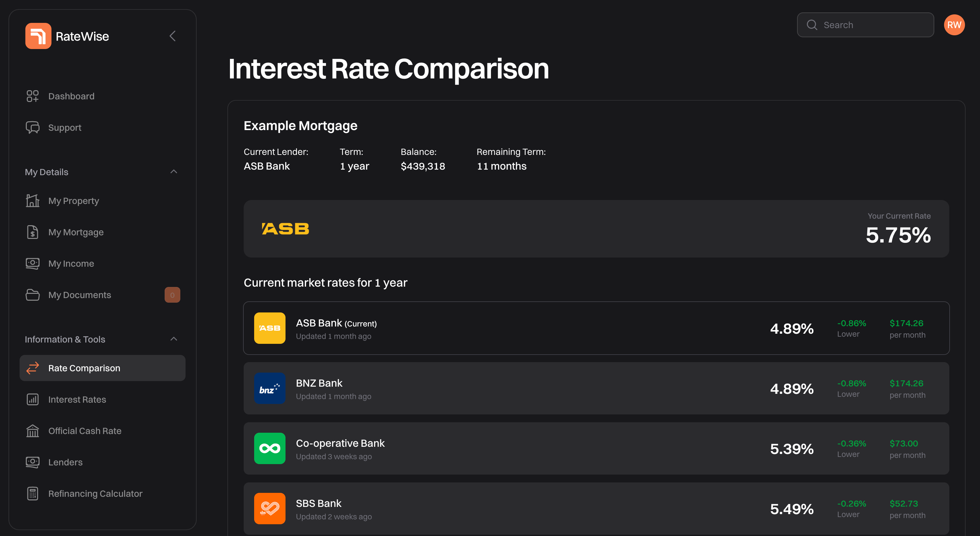Viewport: 980px width, 536px height.
Task: Select the SBS Bank rate row
Action: coord(596,509)
